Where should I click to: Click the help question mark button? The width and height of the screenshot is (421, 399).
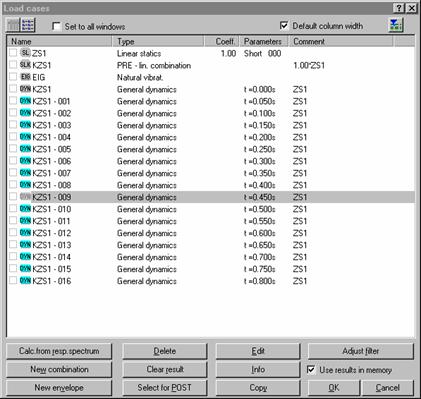(x=399, y=8)
